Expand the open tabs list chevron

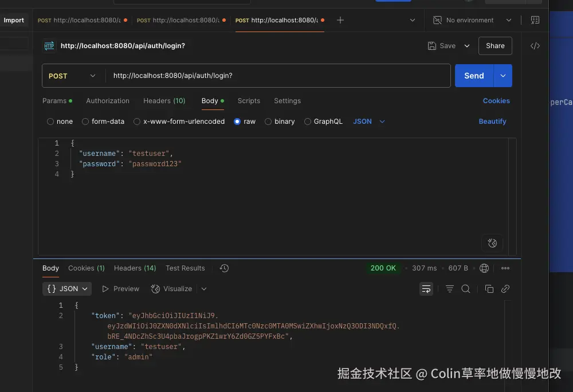(412, 20)
